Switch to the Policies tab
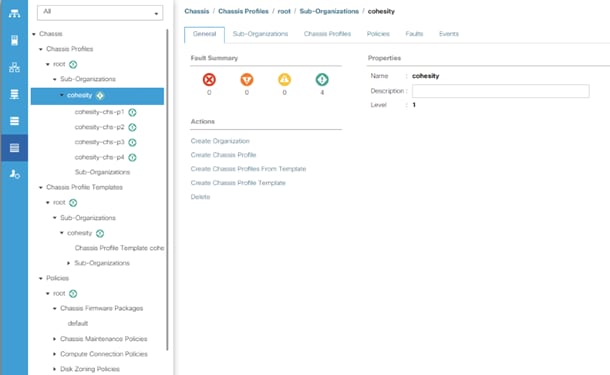 click(378, 34)
